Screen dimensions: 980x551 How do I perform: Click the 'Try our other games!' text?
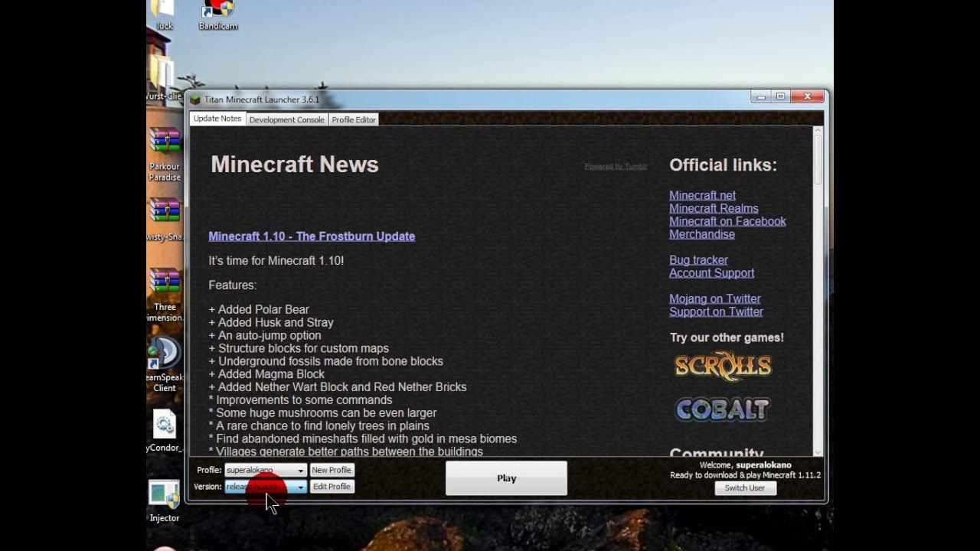click(x=727, y=337)
